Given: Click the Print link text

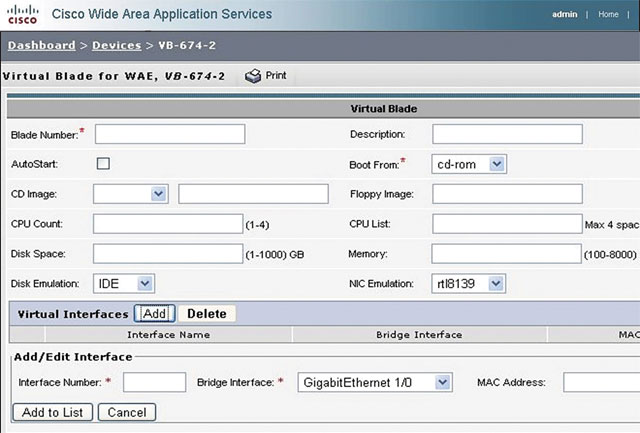Looking at the screenshot, I should [276, 75].
